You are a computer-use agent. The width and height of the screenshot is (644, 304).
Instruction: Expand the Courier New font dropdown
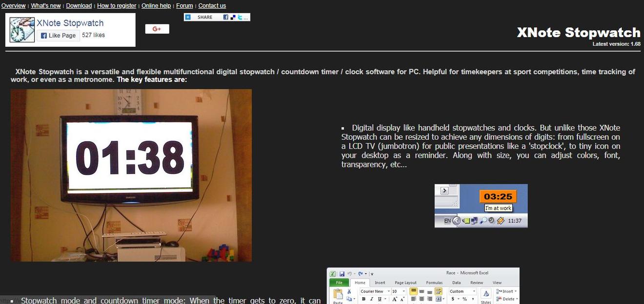[x=388, y=291]
